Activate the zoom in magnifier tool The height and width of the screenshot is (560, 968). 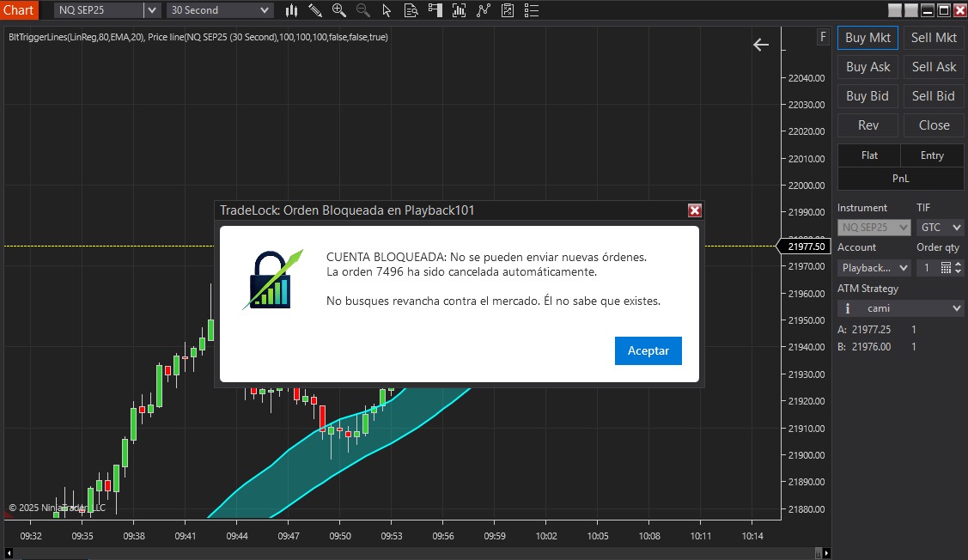339,10
